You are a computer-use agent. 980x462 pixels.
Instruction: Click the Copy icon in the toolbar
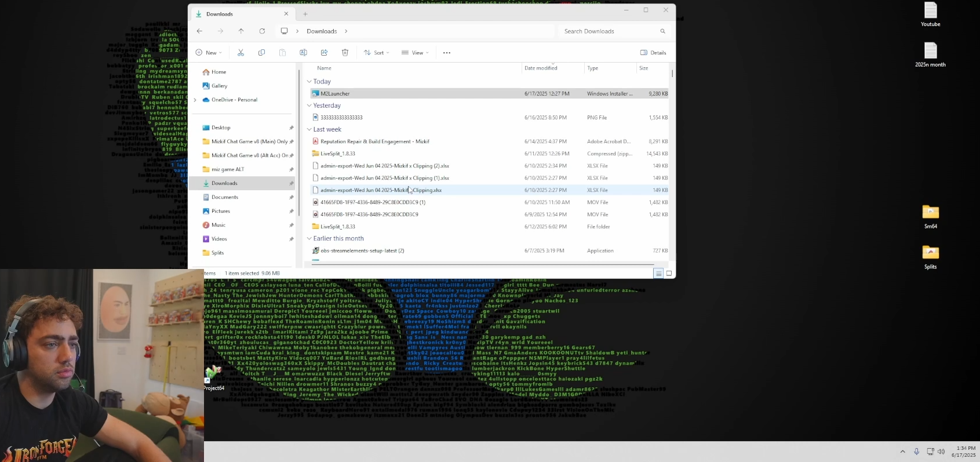click(261, 53)
